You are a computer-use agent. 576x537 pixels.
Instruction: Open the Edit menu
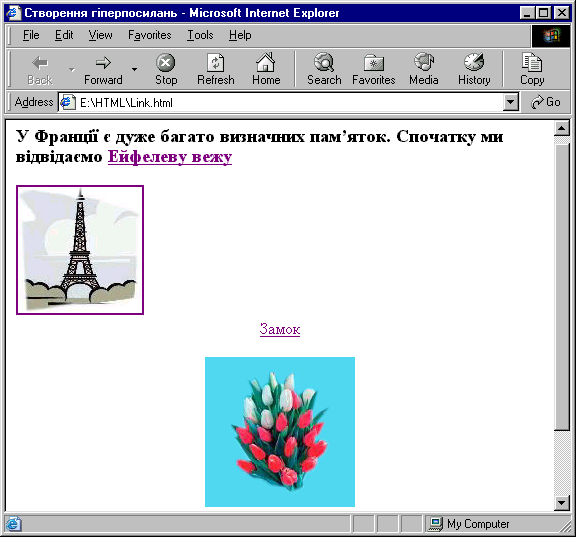[x=64, y=35]
